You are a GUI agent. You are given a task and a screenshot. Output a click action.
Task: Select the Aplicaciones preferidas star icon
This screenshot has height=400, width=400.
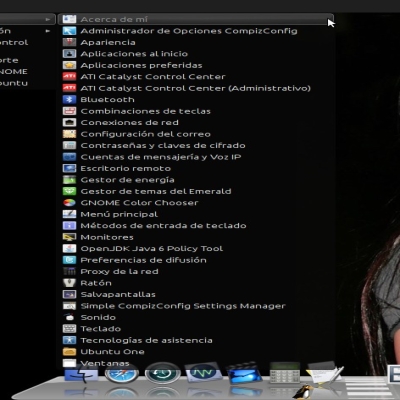click(x=69, y=65)
